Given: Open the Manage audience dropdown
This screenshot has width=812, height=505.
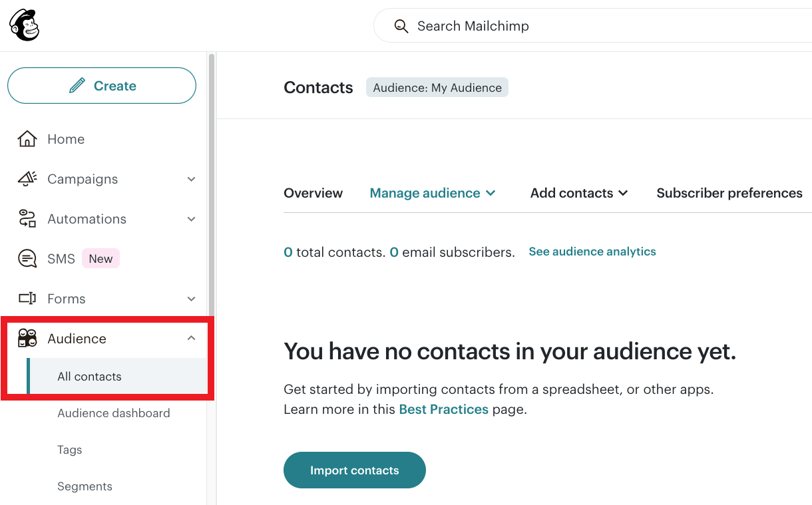Looking at the screenshot, I should point(433,193).
